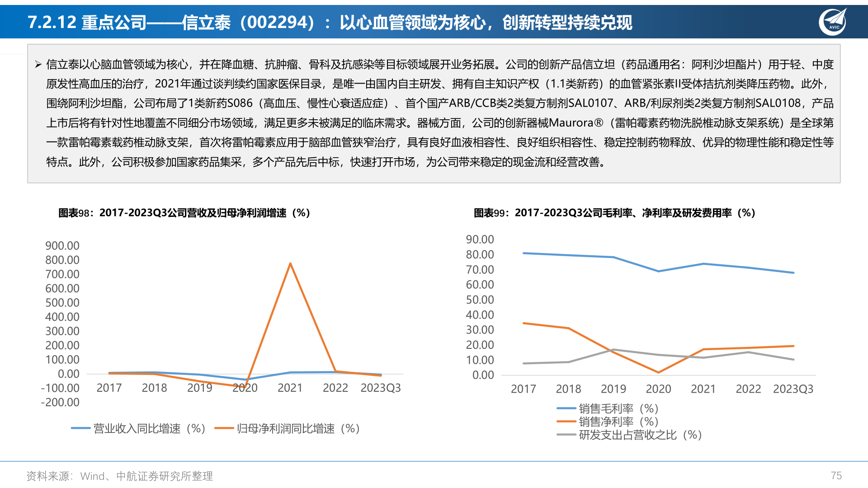Click the orange legend swatch for 归母净利润同比增速

pos(224,428)
